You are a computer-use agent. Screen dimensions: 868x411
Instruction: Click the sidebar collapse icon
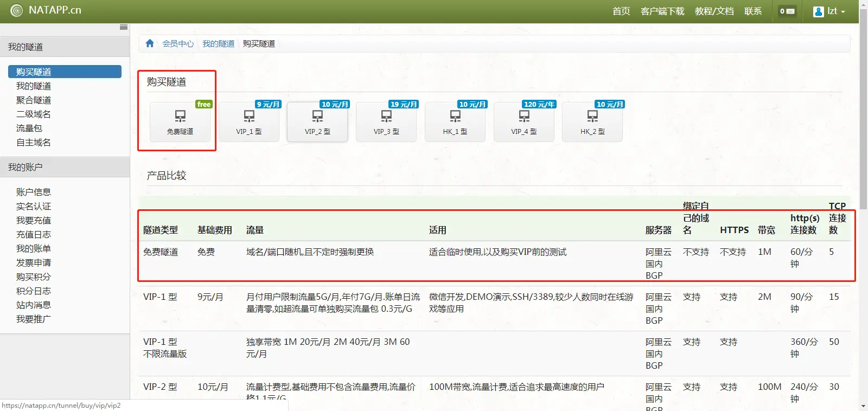tap(124, 27)
